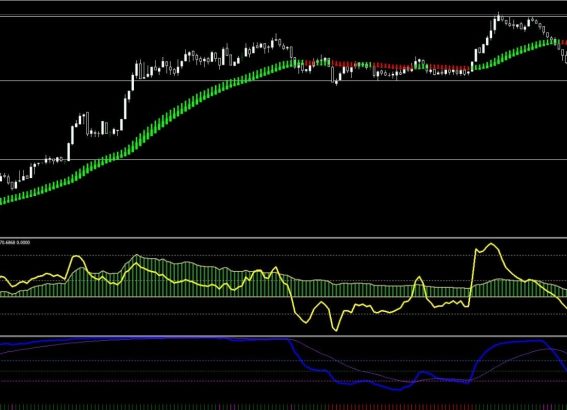Select the thin purple signal line near its trough

tap(409, 381)
